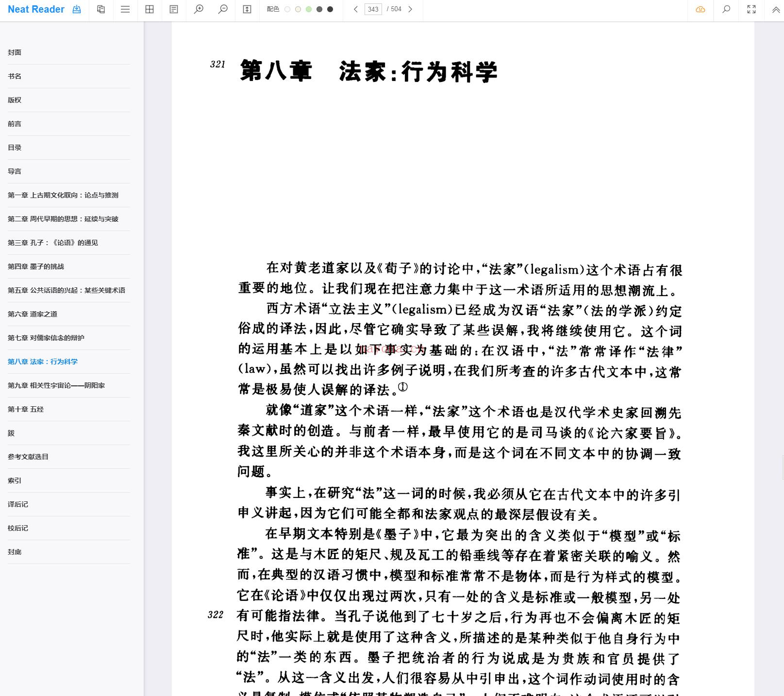
Task: Open the 书名 entry in contents
Action: click(15, 76)
